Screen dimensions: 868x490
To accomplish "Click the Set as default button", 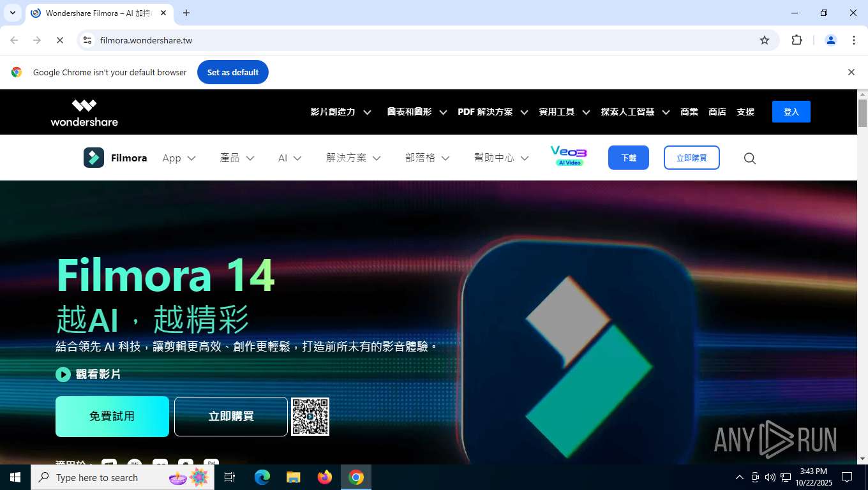I will [x=233, y=72].
